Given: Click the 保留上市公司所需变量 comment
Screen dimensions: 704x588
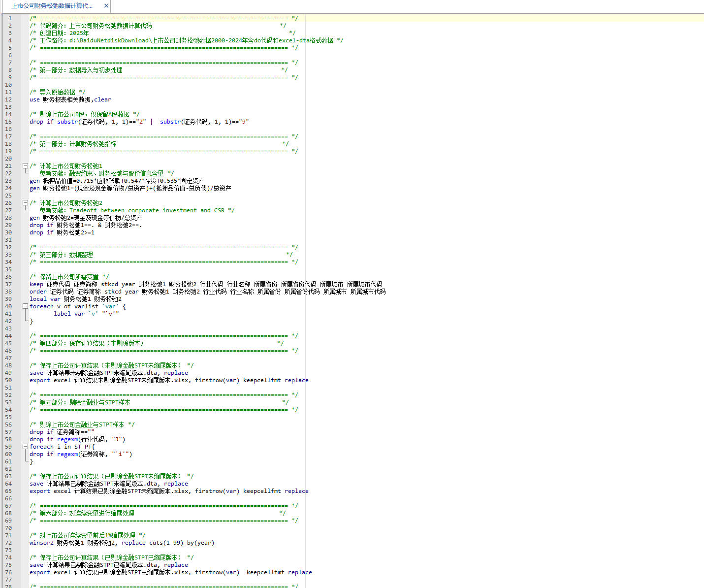Looking at the screenshot, I should (69, 277).
